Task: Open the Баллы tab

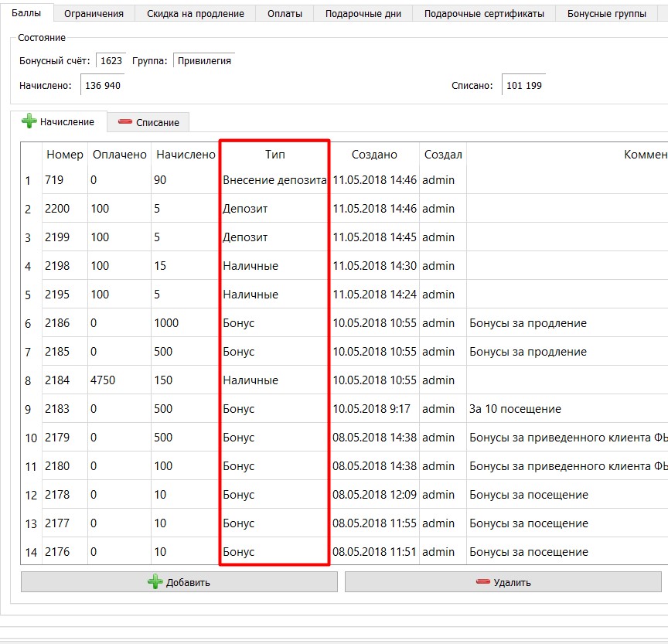Action: tap(26, 13)
